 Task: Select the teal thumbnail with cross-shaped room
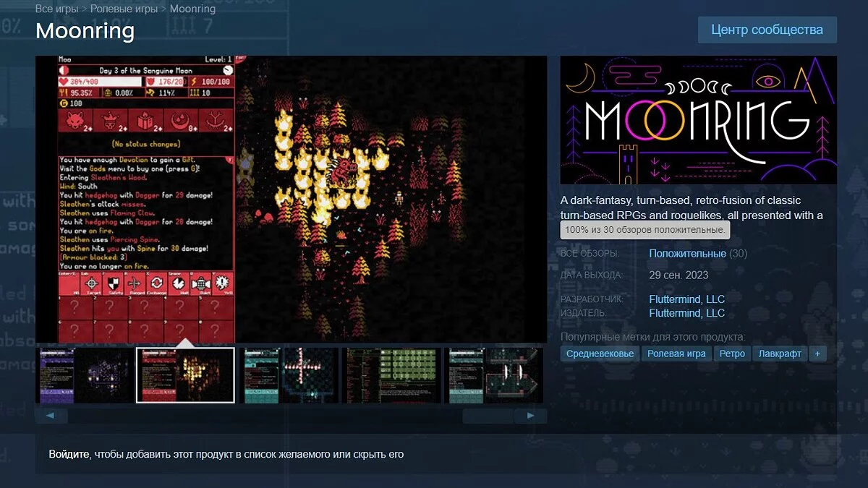tap(289, 375)
